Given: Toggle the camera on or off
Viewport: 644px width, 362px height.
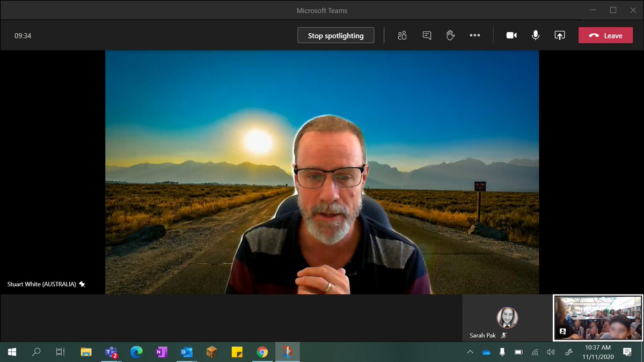Looking at the screenshot, I should [x=511, y=35].
